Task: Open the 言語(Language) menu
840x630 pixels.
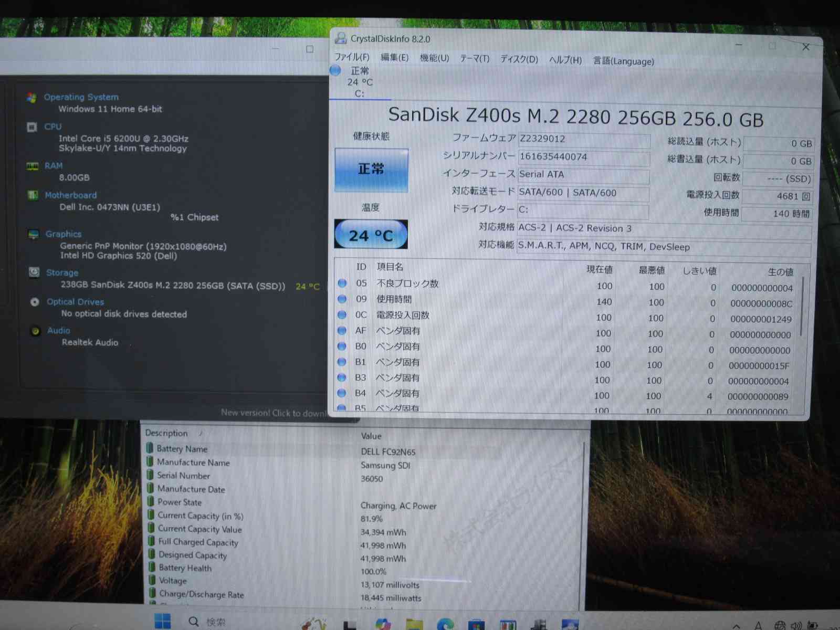Action: point(623,61)
